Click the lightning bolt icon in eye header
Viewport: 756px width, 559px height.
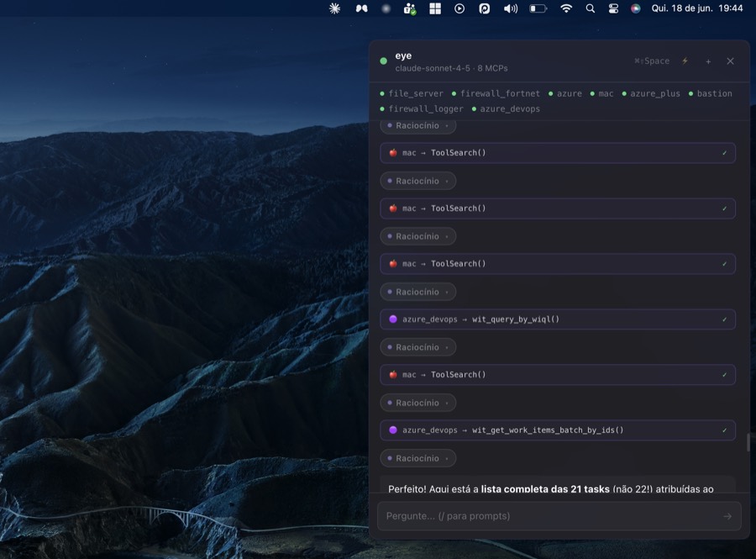coord(685,61)
